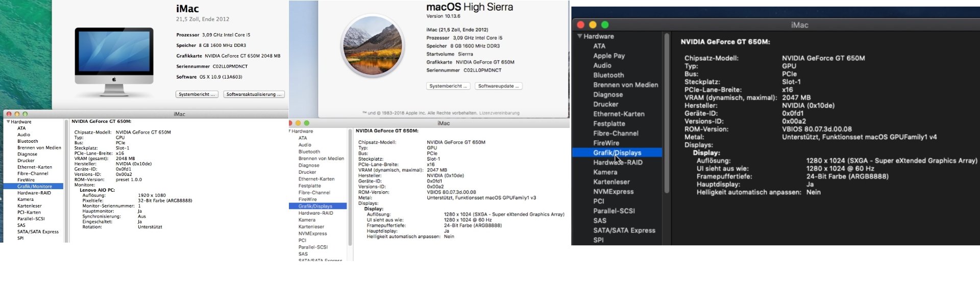Open Systembericht in the OS X 10.9 window
Viewport: 980px width, 285px height.
coord(197,94)
